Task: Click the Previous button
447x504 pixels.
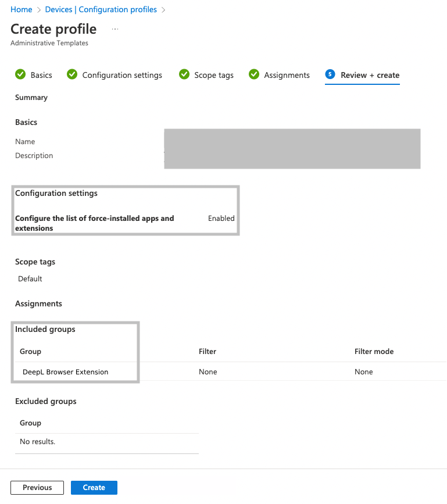Action: click(37, 488)
